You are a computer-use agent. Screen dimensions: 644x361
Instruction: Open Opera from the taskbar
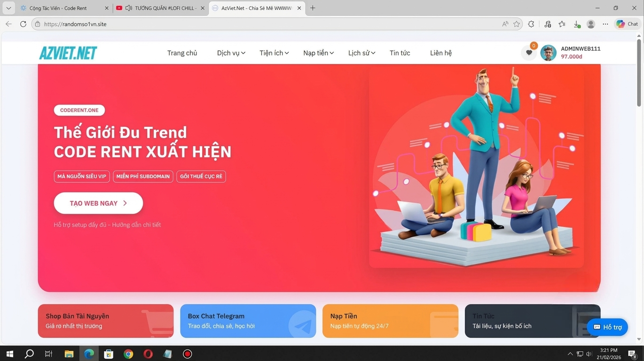pyautogui.click(x=148, y=354)
